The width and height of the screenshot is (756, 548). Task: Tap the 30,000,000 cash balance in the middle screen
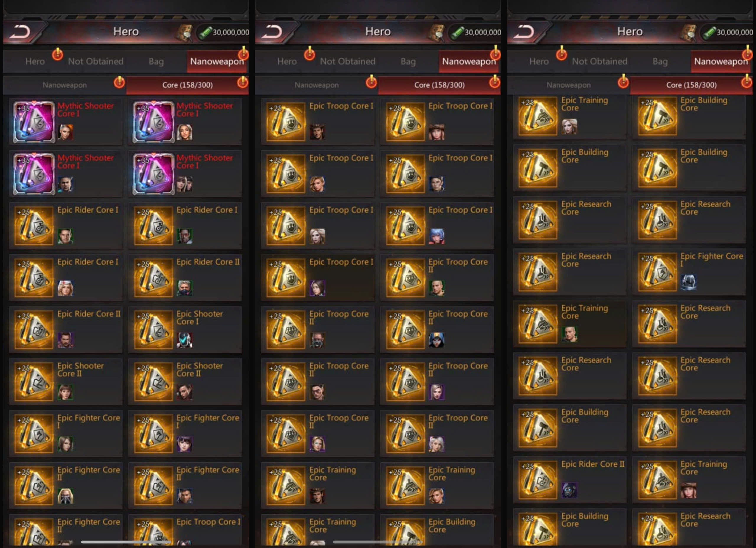tap(482, 32)
